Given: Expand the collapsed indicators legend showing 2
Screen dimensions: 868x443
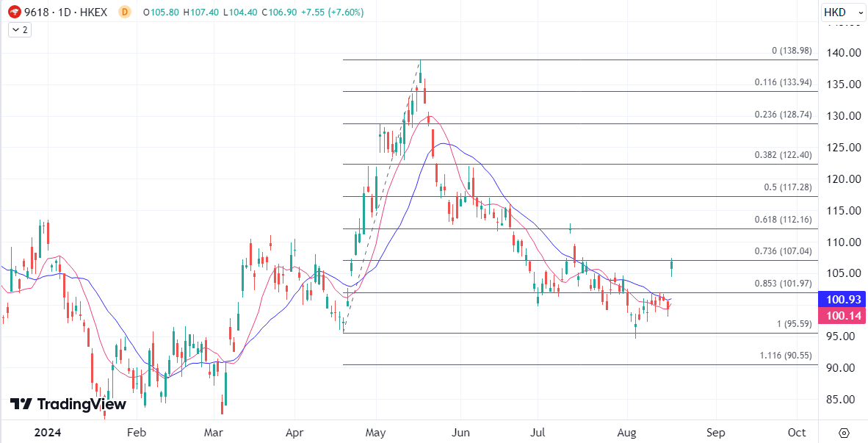Looking at the screenshot, I should pyautogui.click(x=19, y=29).
